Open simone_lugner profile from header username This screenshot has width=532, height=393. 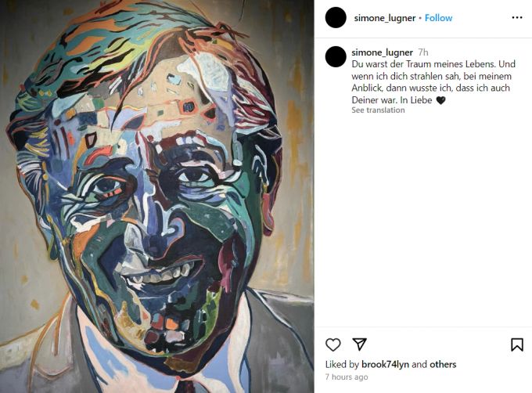click(x=385, y=18)
